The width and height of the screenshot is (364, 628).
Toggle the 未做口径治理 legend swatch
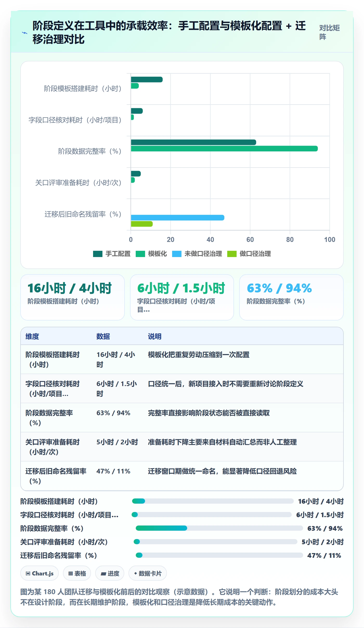[x=177, y=254]
